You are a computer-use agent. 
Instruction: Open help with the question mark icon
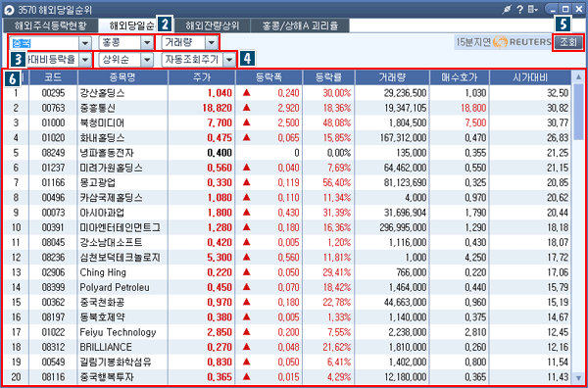pos(520,10)
